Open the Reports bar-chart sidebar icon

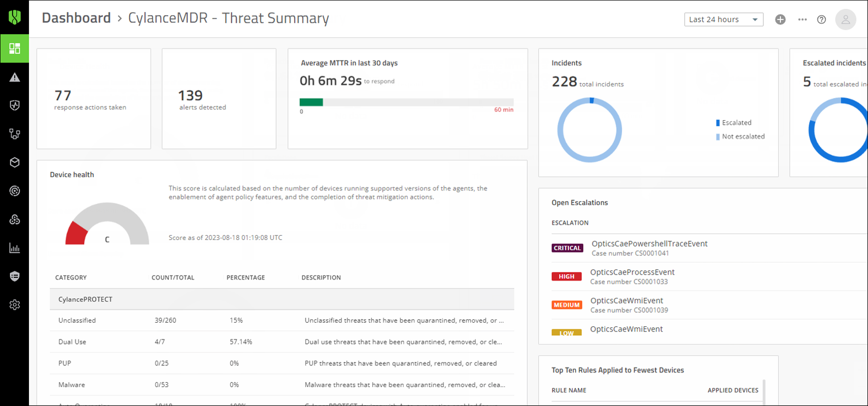tap(15, 248)
